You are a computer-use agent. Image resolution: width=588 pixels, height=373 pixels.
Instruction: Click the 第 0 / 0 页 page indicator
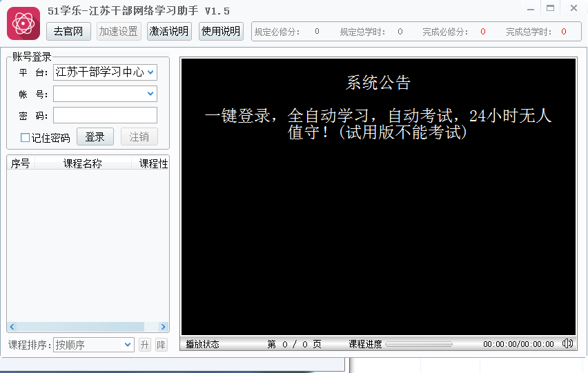(295, 344)
